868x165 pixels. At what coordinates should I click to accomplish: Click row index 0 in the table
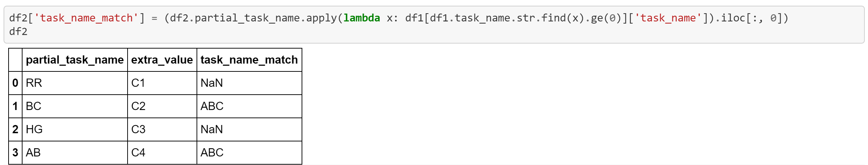point(15,83)
